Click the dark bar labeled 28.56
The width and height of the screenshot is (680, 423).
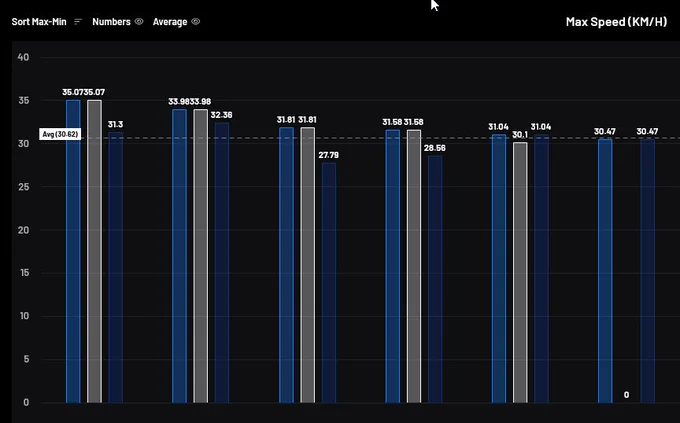pos(435,279)
